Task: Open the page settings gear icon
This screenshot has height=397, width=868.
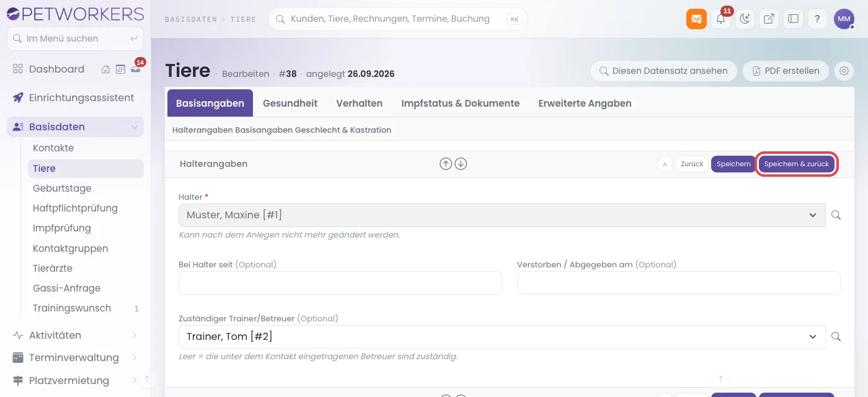Action: pyautogui.click(x=844, y=71)
